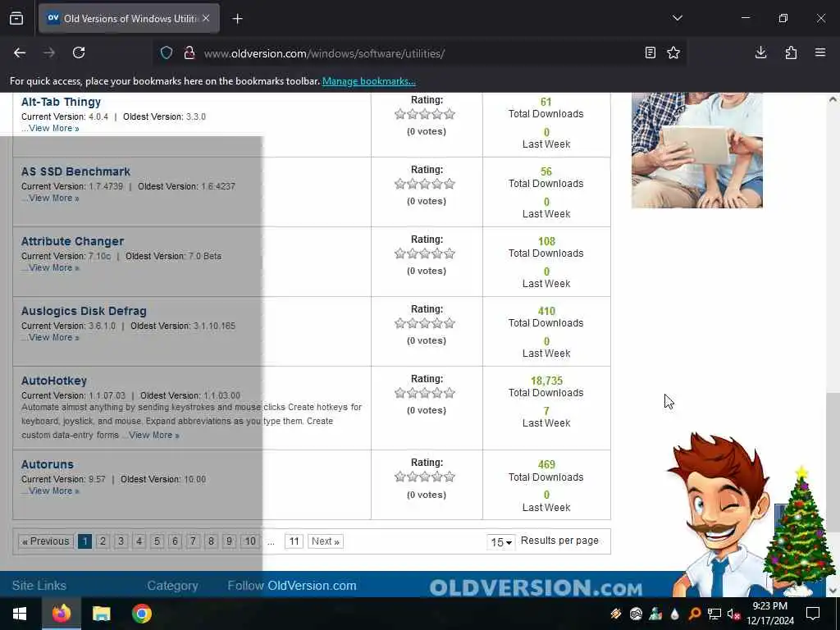Close the Old Versions of Windows tab
Image resolution: width=840 pixels, height=630 pixels.
[206, 18]
